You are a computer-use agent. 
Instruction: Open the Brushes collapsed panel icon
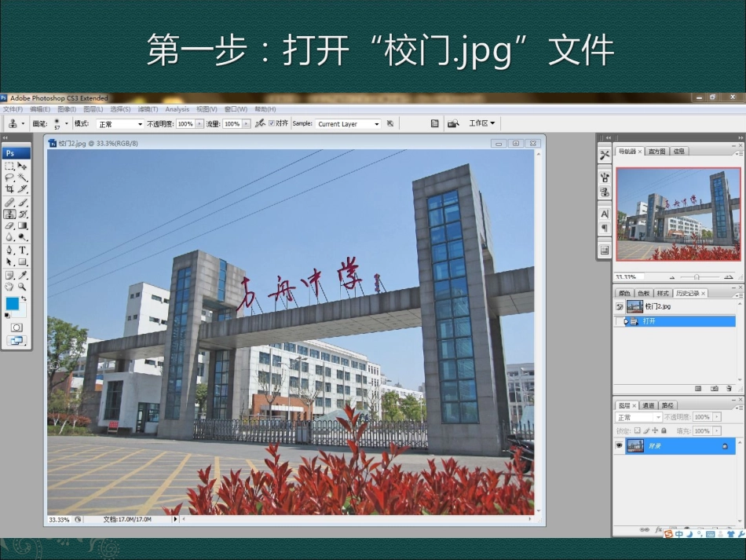pyautogui.click(x=605, y=178)
